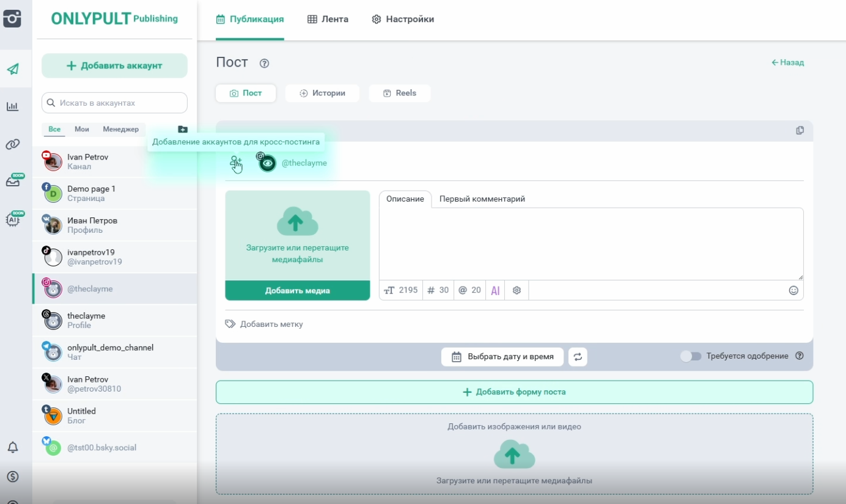
Task: Open the emoji picker in description field
Action: point(793,291)
